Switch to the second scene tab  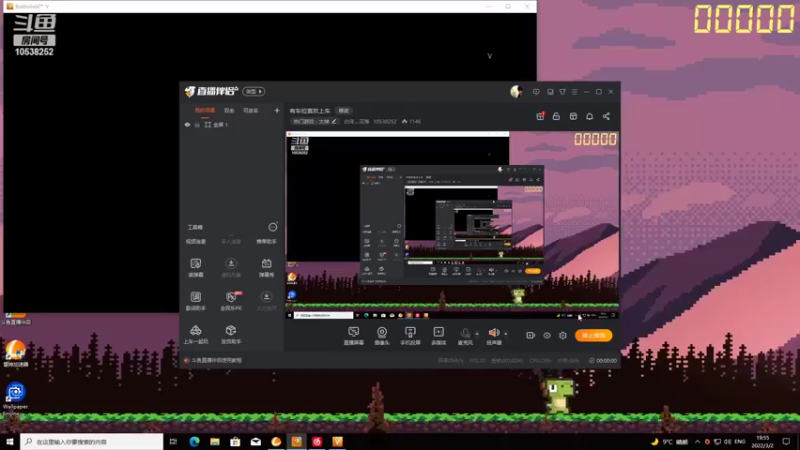[x=229, y=110]
